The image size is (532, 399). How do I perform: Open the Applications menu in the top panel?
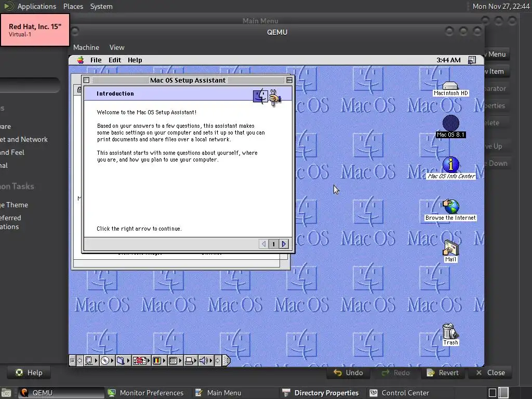tap(37, 6)
